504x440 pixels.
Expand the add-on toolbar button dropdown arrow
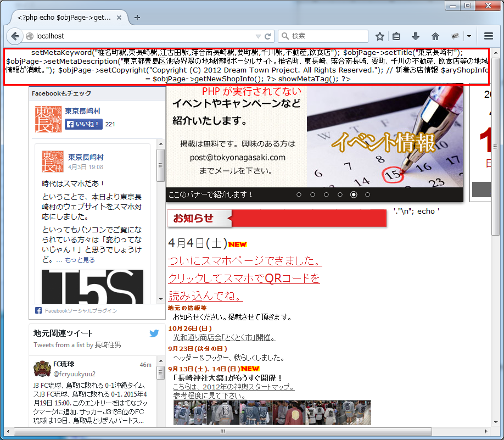pos(469,36)
